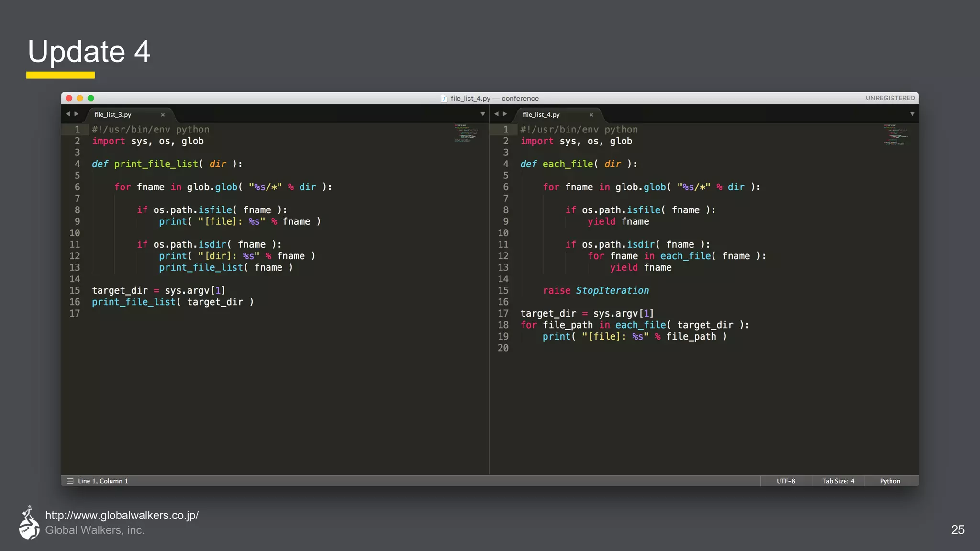Switch to the file_list_3.py tab
The height and width of the screenshot is (551, 980).
pyautogui.click(x=113, y=115)
